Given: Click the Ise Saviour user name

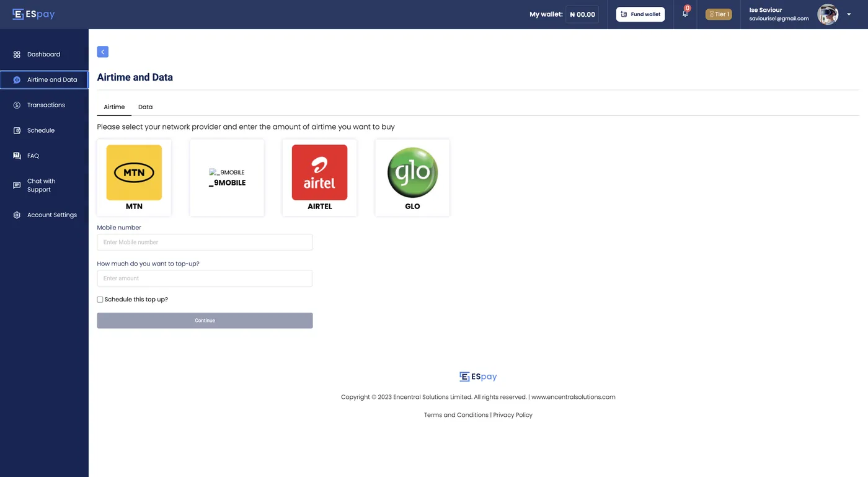Looking at the screenshot, I should pyautogui.click(x=766, y=10).
